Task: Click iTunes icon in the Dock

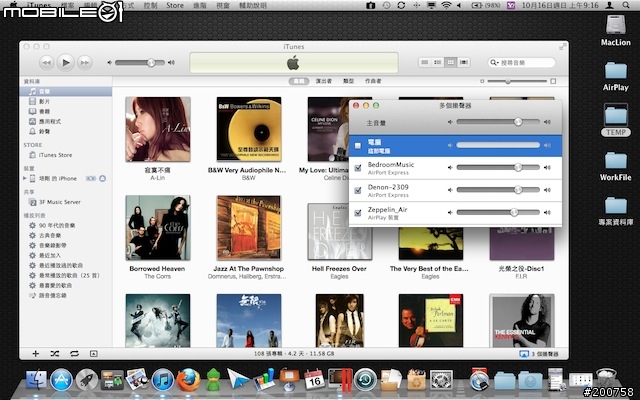Action: pos(162,380)
